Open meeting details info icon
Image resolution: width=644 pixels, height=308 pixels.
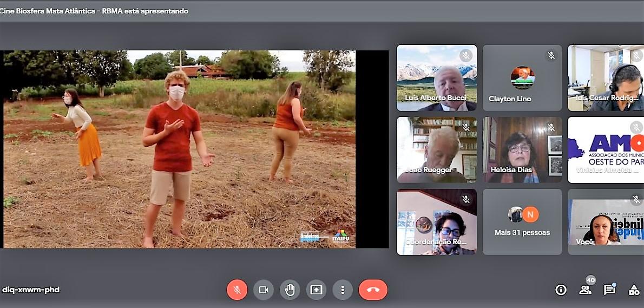click(561, 290)
